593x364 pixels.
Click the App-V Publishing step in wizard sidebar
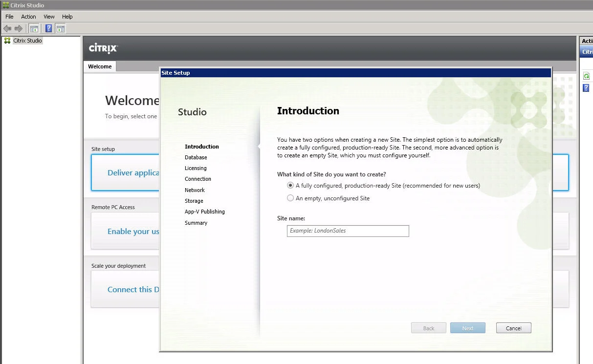pyautogui.click(x=205, y=212)
